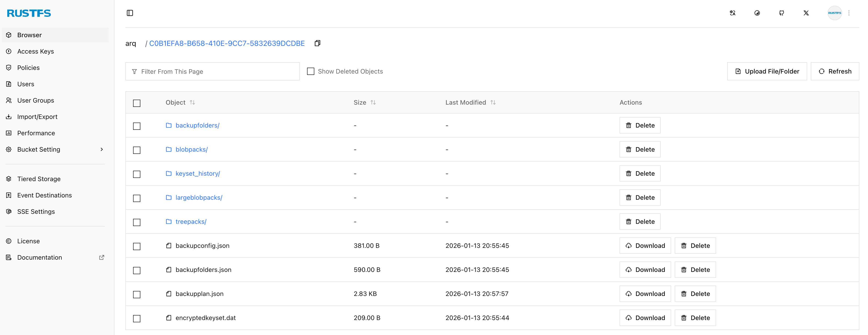Sort by Last Modified column arrows
The height and width of the screenshot is (335, 868).
tap(493, 102)
